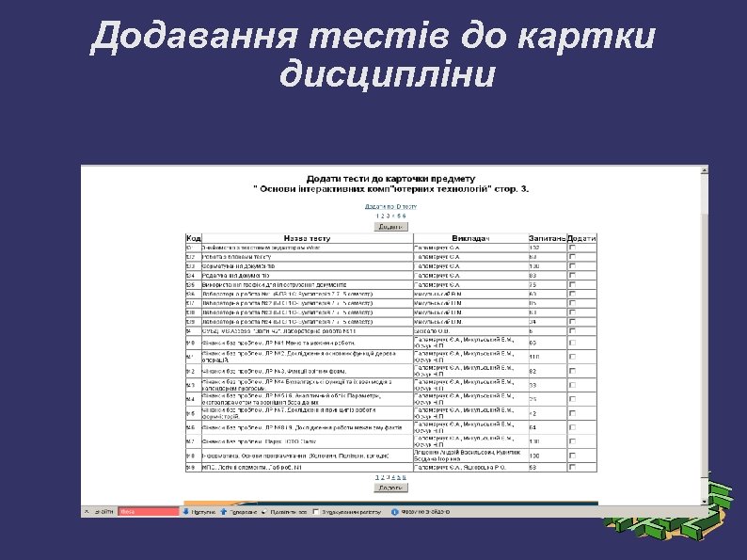
Task: Click the bottom Додати button below table
Action: (x=391, y=488)
